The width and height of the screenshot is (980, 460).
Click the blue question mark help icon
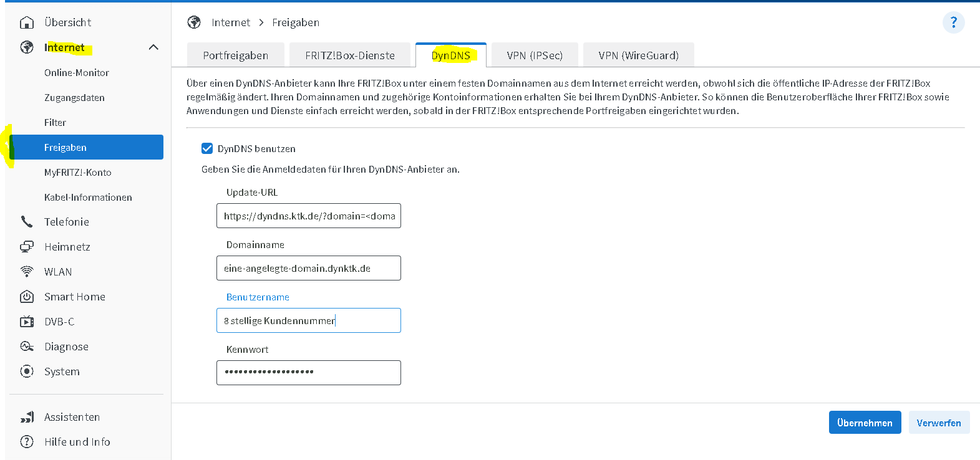tap(953, 22)
